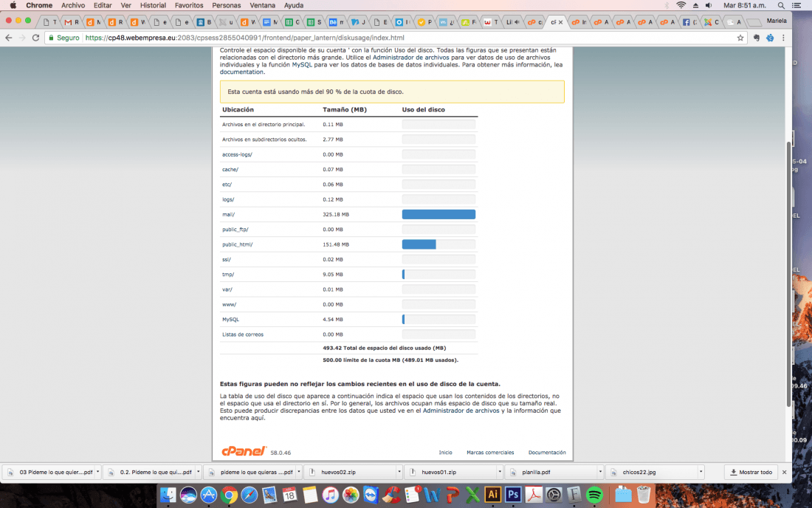
Task: Open Reminders in the dock
Action: click(412, 495)
